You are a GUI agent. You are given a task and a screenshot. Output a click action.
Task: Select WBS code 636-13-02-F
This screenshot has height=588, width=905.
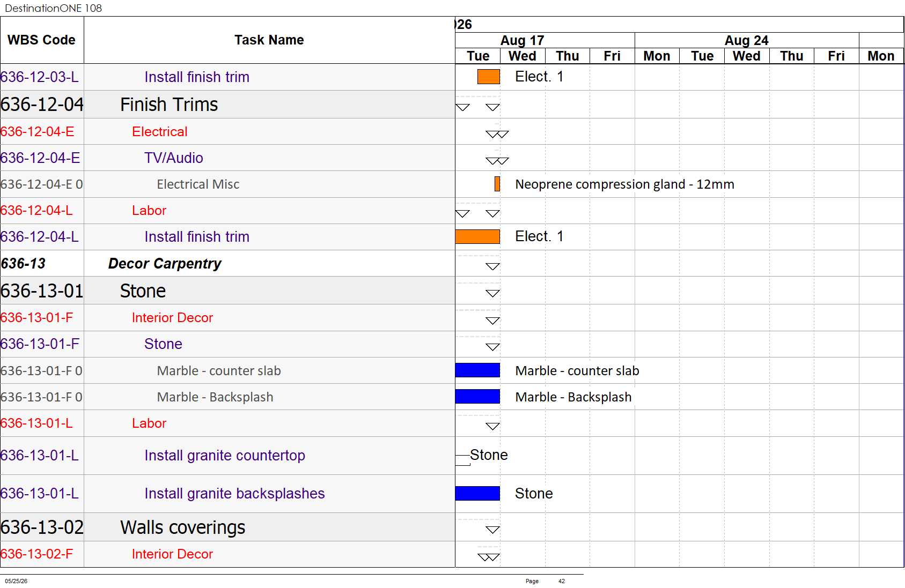[x=36, y=554]
